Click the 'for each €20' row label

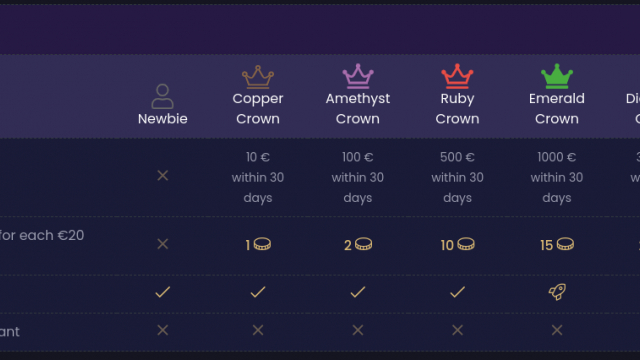click(42, 236)
